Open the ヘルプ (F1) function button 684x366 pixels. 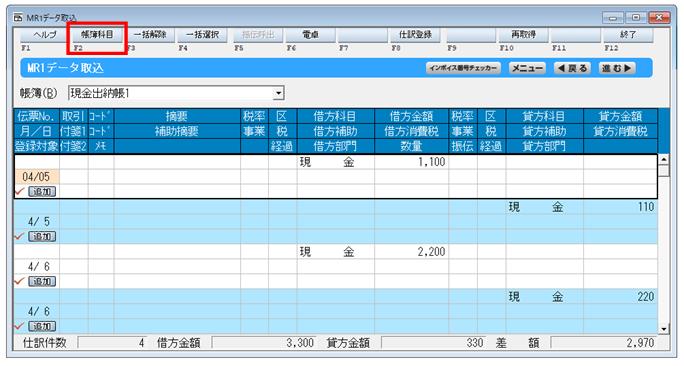44,35
